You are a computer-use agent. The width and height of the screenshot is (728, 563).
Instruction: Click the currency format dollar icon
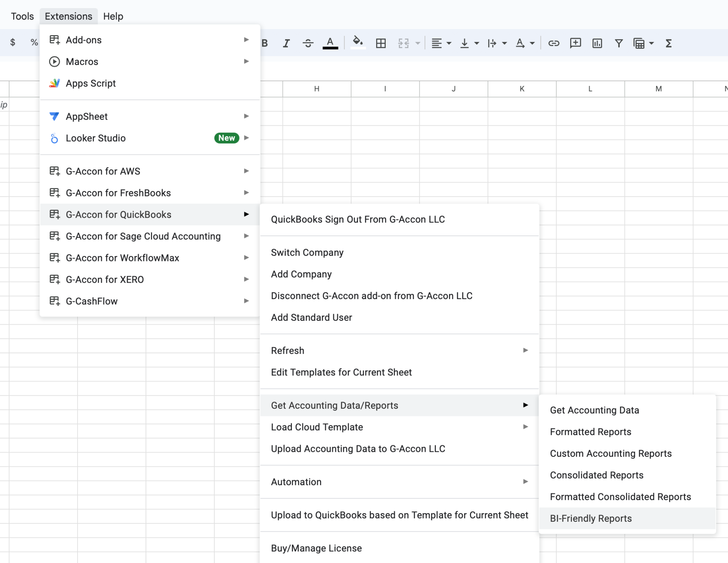tap(13, 43)
